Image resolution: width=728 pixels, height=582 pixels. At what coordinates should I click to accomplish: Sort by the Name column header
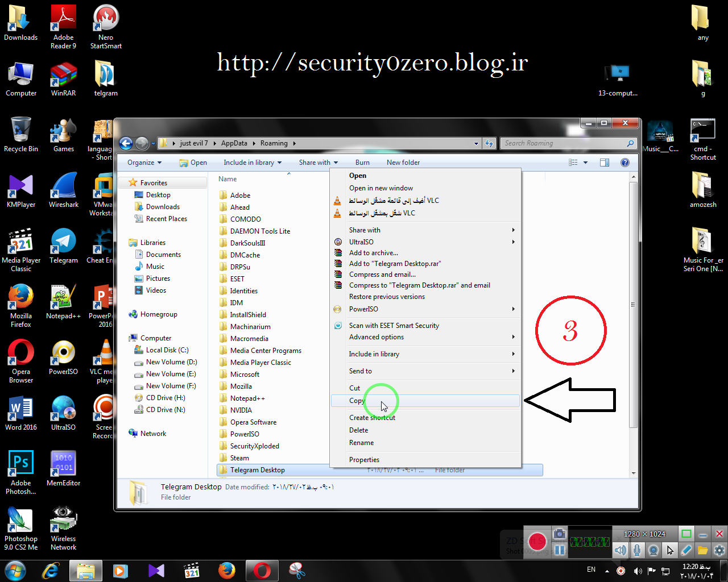click(227, 179)
